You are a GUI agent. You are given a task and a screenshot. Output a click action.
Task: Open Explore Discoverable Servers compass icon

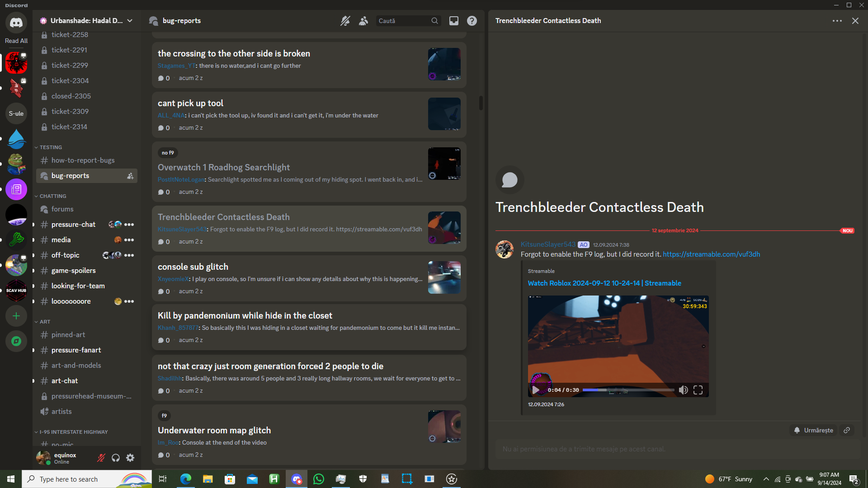pos(16,341)
